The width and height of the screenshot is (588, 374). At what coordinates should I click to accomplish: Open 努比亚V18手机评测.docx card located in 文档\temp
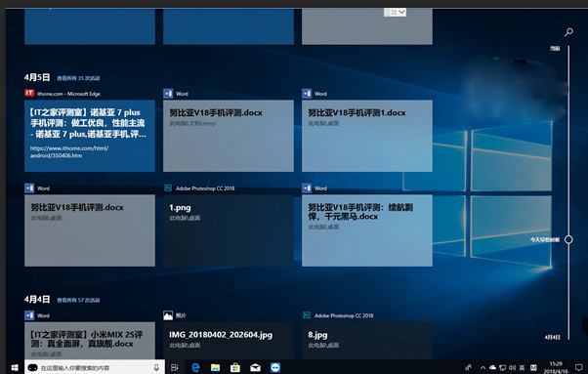pyautogui.click(x=229, y=136)
